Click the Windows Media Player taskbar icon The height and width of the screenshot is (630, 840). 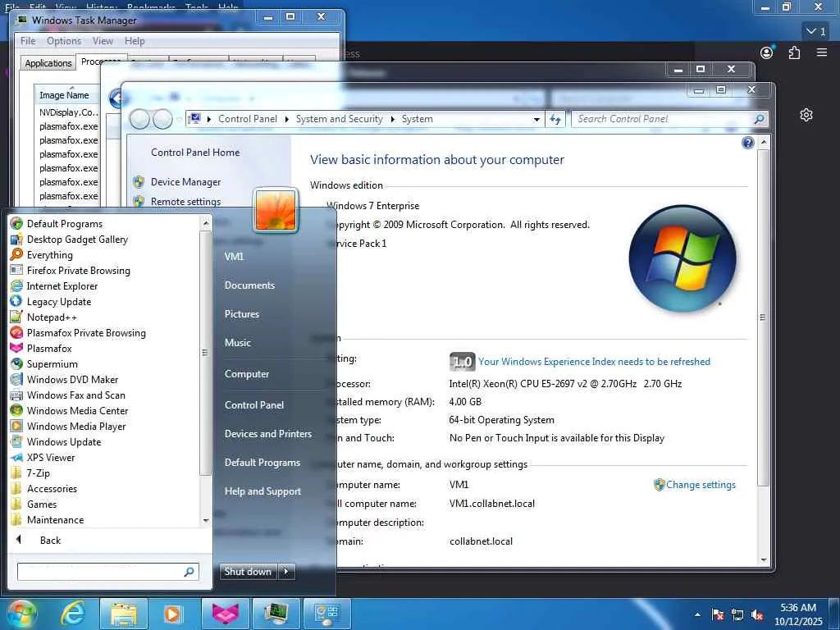point(172,614)
